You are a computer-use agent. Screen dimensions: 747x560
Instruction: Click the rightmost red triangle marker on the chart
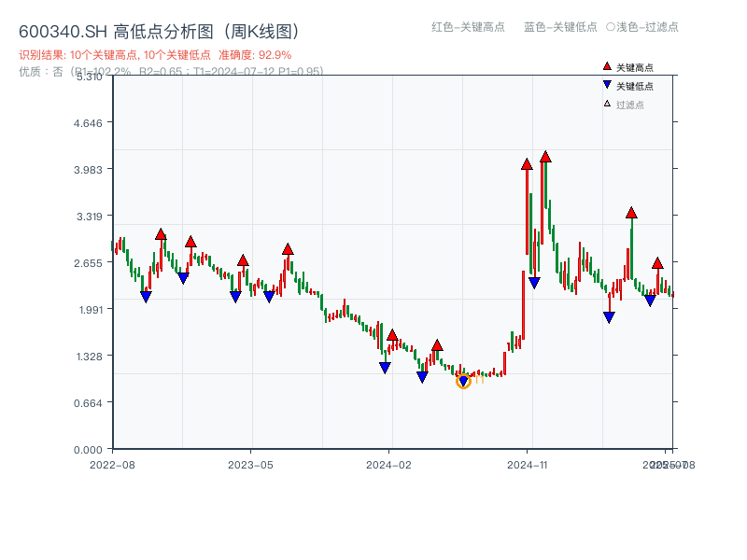[657, 263]
